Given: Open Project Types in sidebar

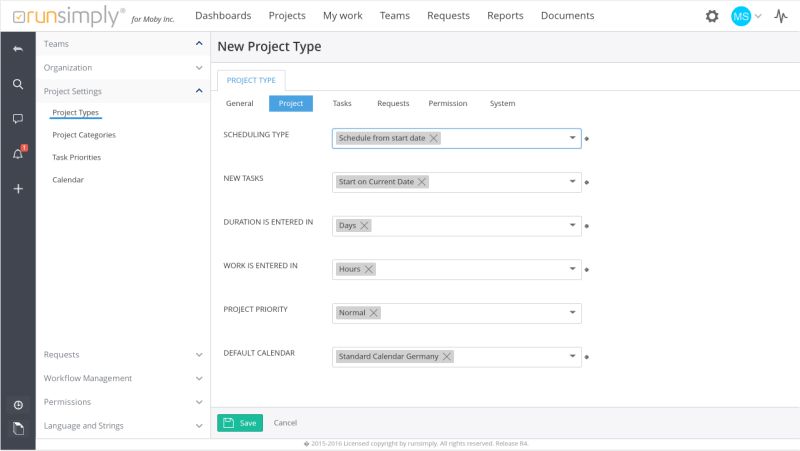Looking at the screenshot, I should point(76,113).
